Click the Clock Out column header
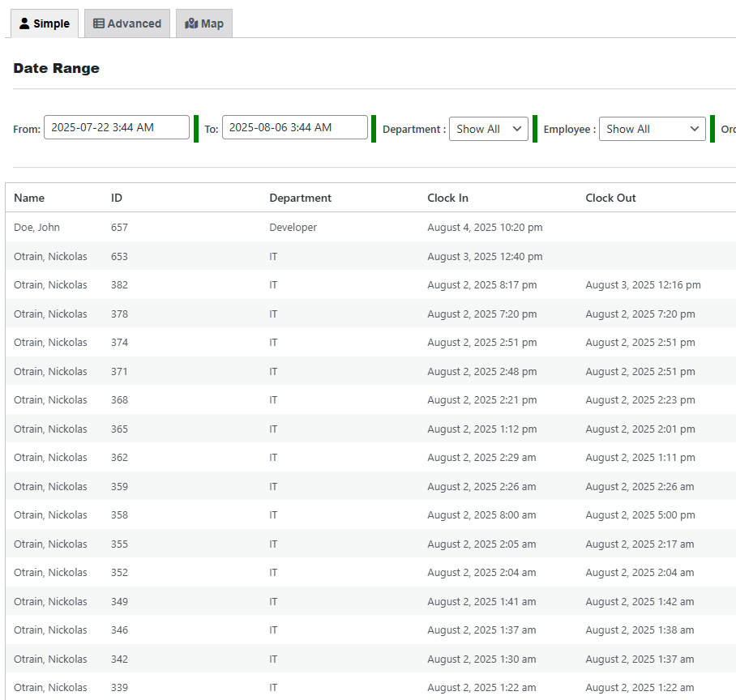 pyautogui.click(x=610, y=198)
